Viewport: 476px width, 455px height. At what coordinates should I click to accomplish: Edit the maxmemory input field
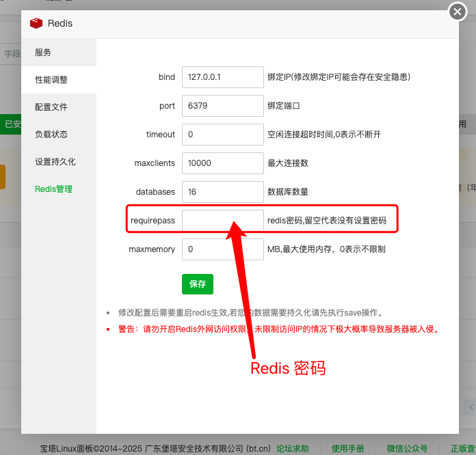point(223,249)
